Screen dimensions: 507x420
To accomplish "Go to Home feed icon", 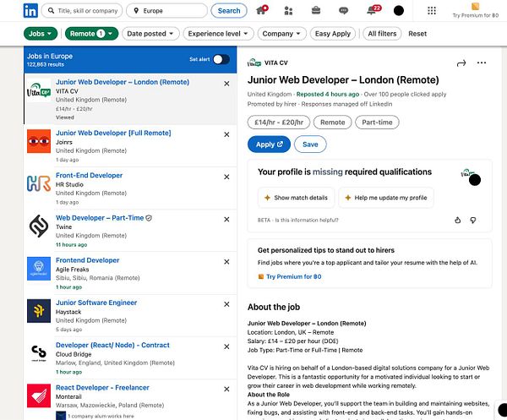I will coord(261,10).
